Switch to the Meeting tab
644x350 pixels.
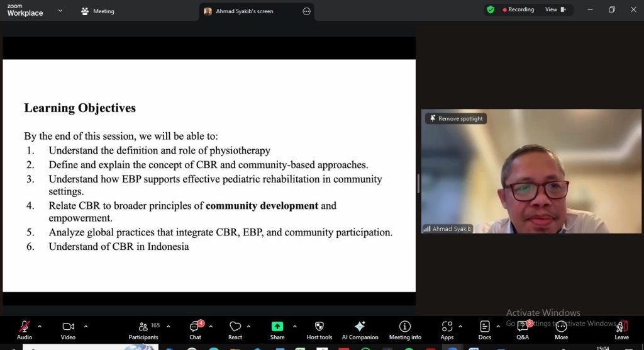97,11
